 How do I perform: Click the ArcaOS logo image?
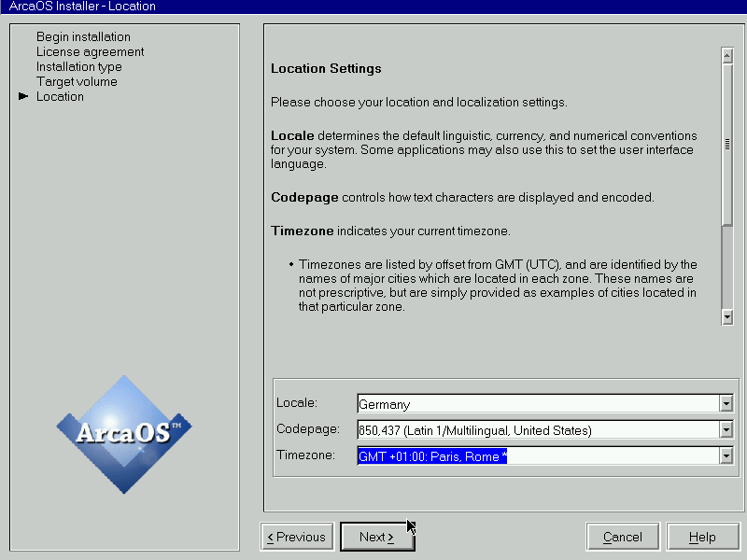[123, 434]
